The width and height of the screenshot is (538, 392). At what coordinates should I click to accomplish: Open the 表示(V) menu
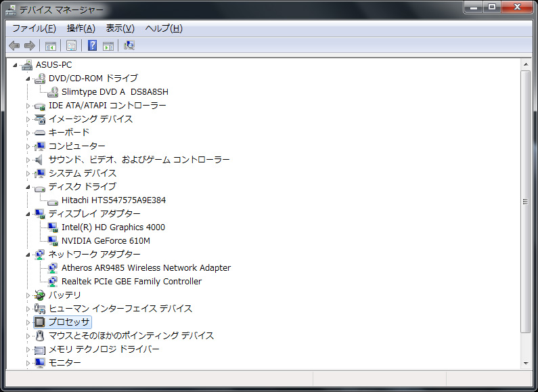click(120, 28)
